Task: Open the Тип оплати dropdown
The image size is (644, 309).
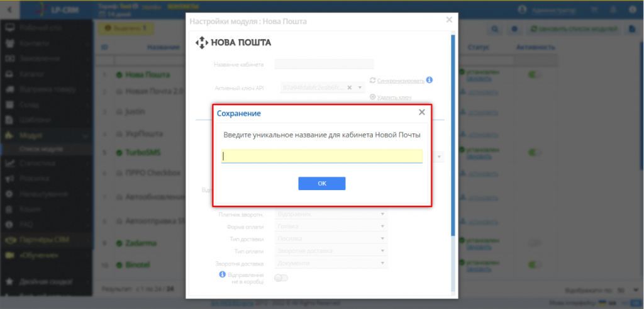Action: [332, 251]
